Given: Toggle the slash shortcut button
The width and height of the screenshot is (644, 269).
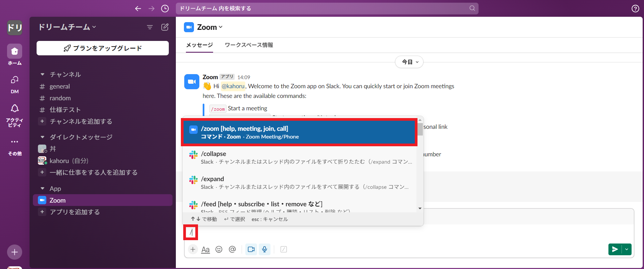Looking at the screenshot, I should click(x=284, y=249).
